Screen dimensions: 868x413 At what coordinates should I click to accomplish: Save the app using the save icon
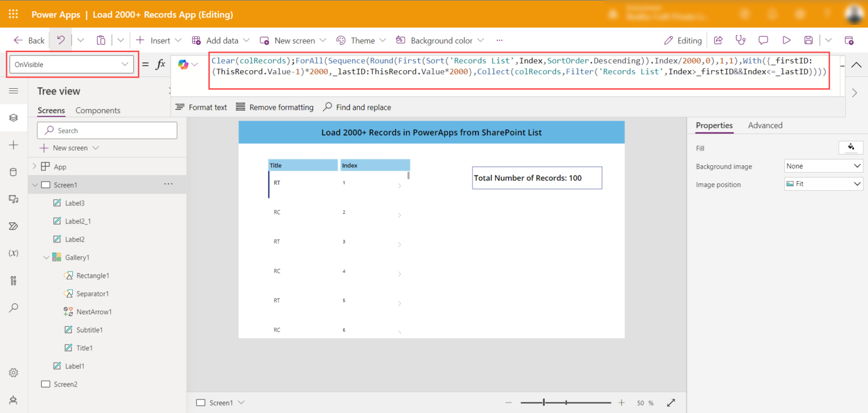coord(809,40)
